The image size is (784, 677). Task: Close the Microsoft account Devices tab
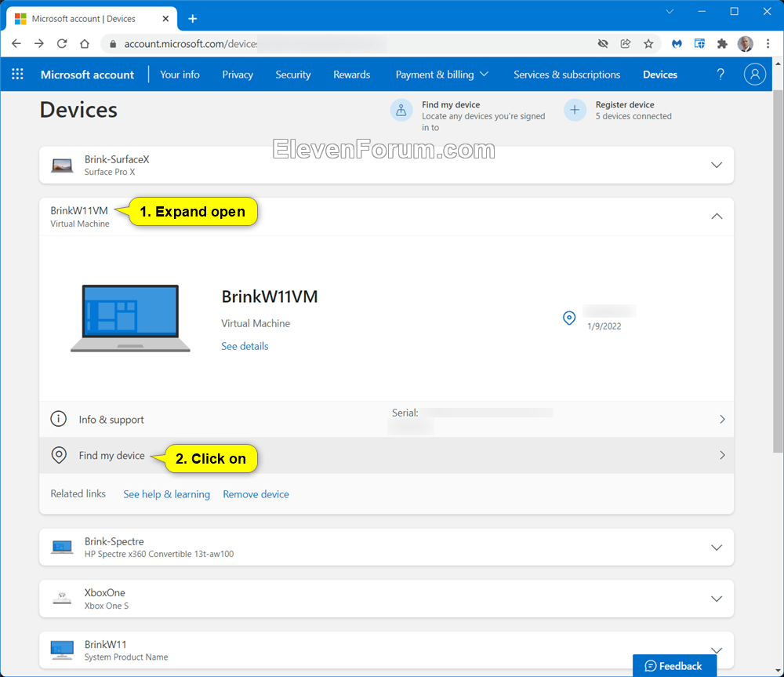pyautogui.click(x=165, y=19)
